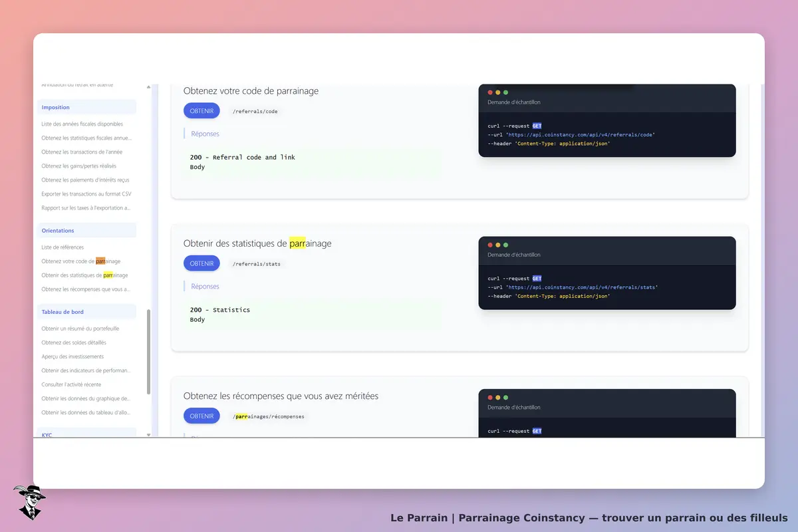Click heading 'Obtenez votre code de parrainage'

pos(251,90)
